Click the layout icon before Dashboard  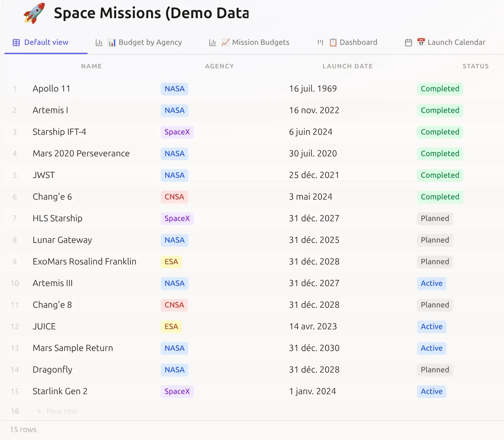tap(320, 42)
